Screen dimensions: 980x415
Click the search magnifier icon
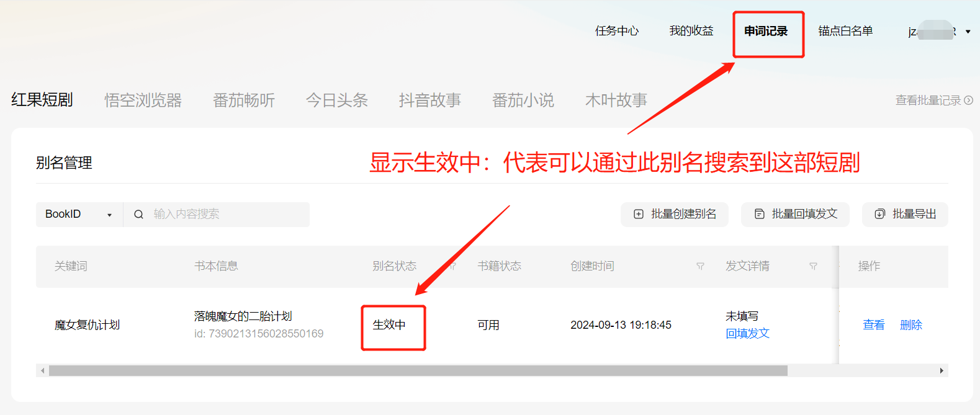(139, 215)
